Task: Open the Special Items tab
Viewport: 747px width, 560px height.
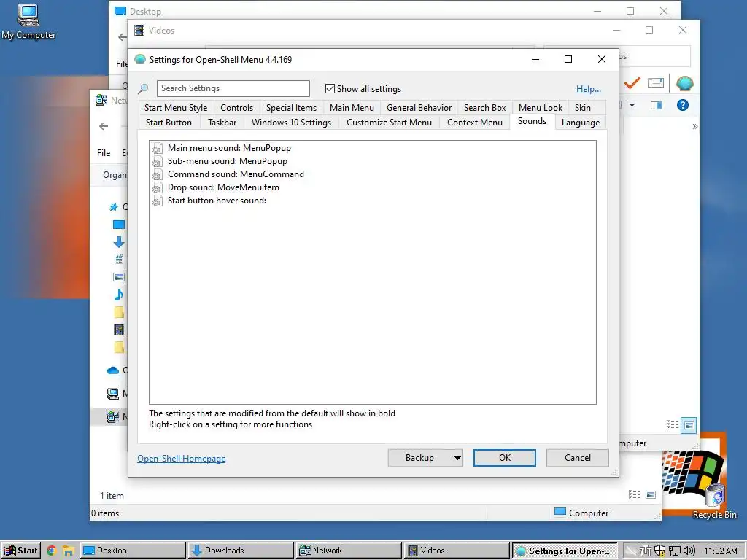Action: click(291, 108)
